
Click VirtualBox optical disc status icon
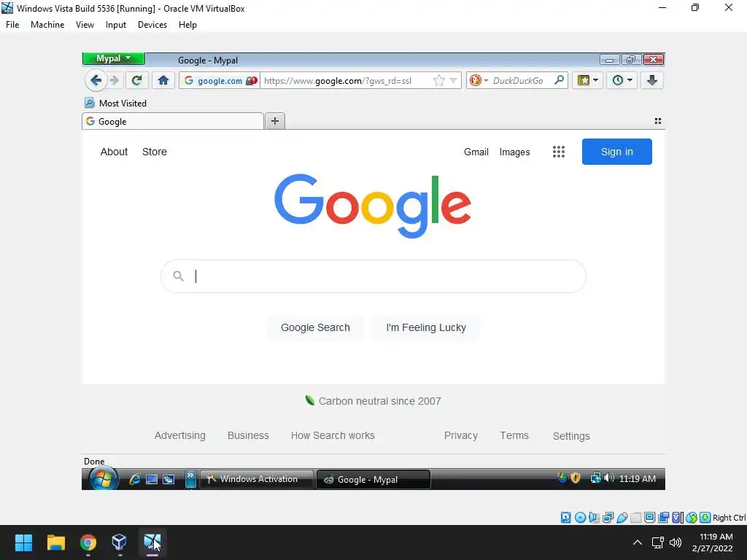click(x=580, y=518)
